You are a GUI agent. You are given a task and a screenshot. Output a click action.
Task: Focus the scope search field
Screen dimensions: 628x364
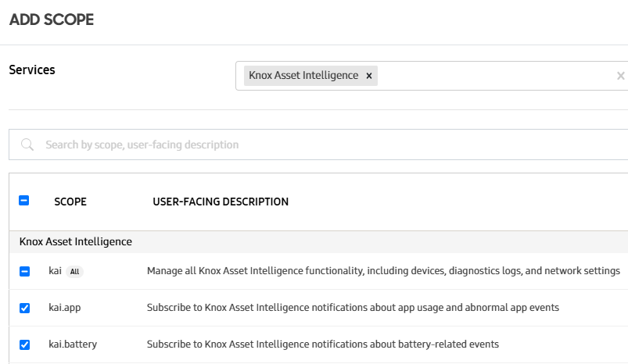coord(313,145)
